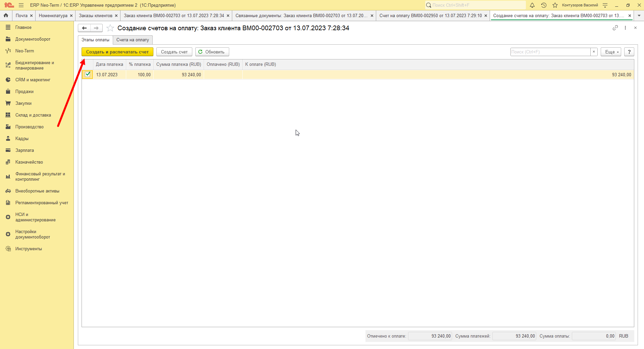This screenshot has height=349, width=644.
Task: Open Склад и доставка section
Action: 33,115
